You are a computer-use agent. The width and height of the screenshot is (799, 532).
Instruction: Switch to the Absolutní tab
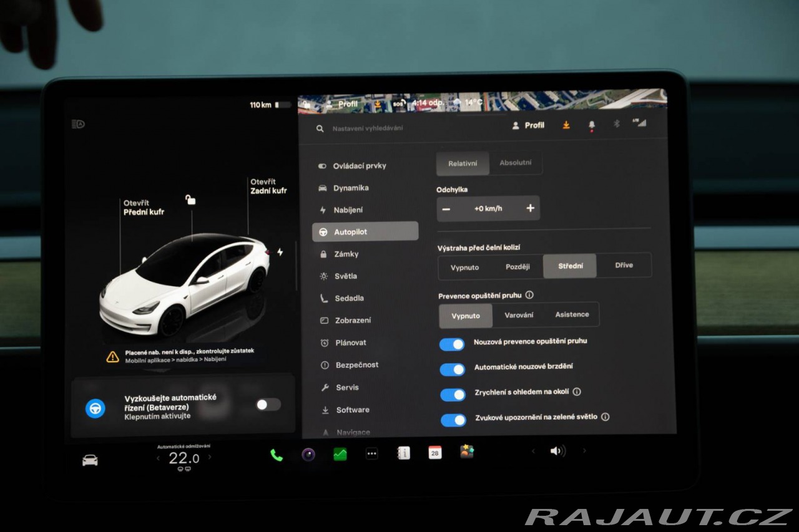pos(516,163)
